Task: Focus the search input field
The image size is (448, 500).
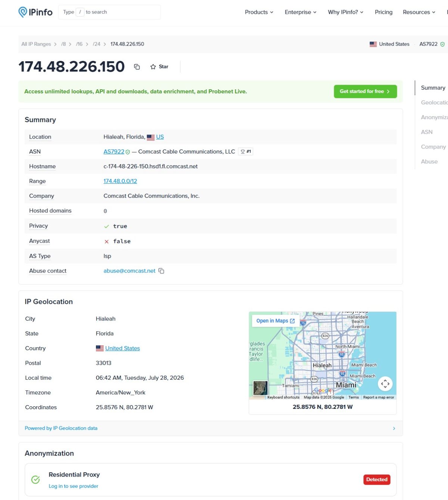Action: (x=109, y=12)
